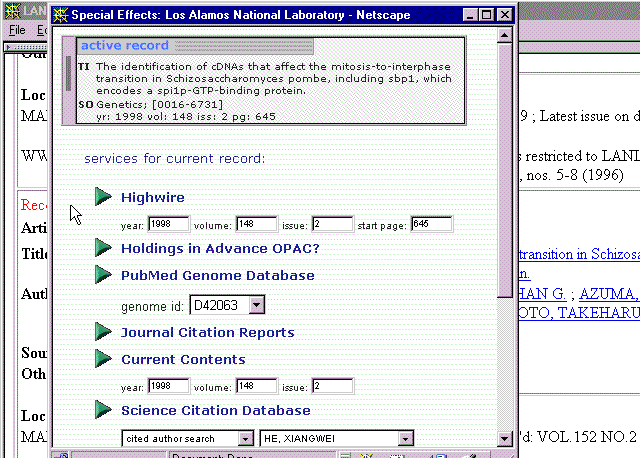Image resolution: width=640 pixels, height=458 pixels.
Task: Click the AZUMA author link in the background window
Action: click(608, 293)
